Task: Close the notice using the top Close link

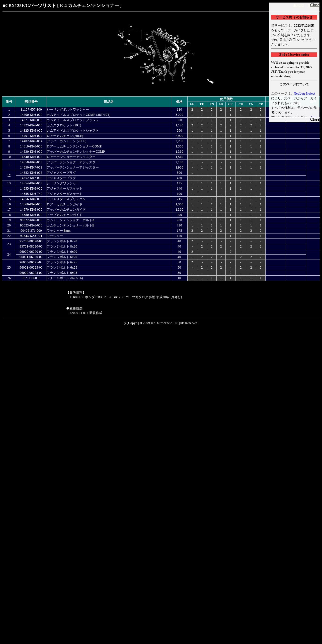Action: pos(314,5)
